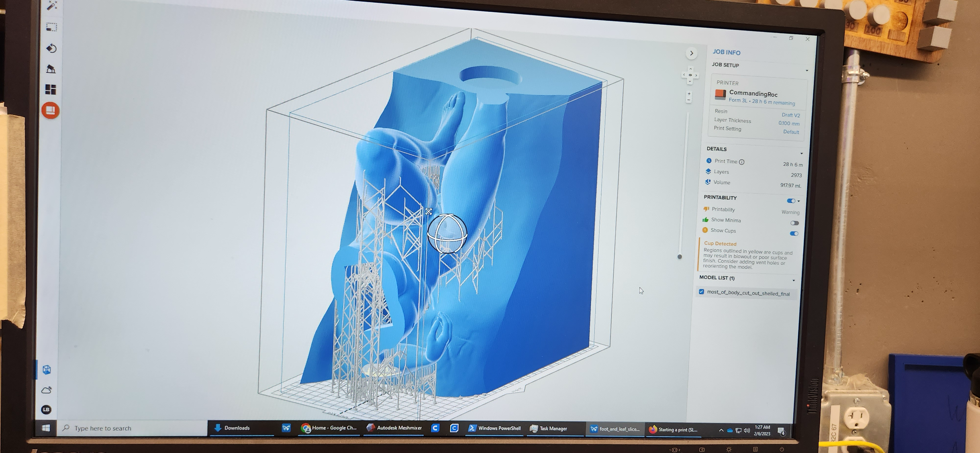Click the cloud dashboard icon in sidebar

47,390
